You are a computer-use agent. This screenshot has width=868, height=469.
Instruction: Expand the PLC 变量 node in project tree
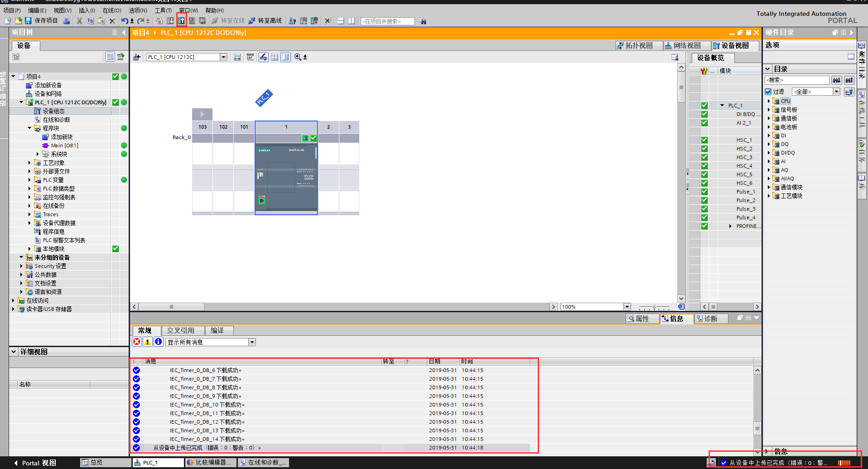[30, 180]
